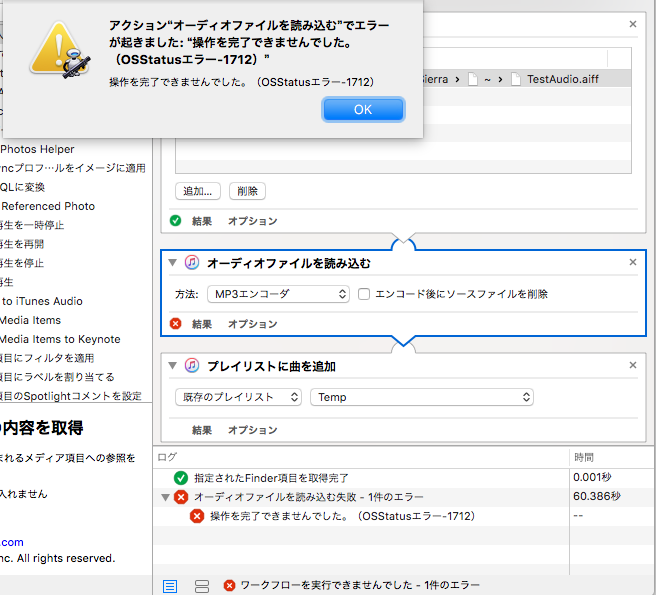The image size is (656, 595).
Task: Click iTunes icon of プレイリストに曲を追加 action
Action: 191,366
